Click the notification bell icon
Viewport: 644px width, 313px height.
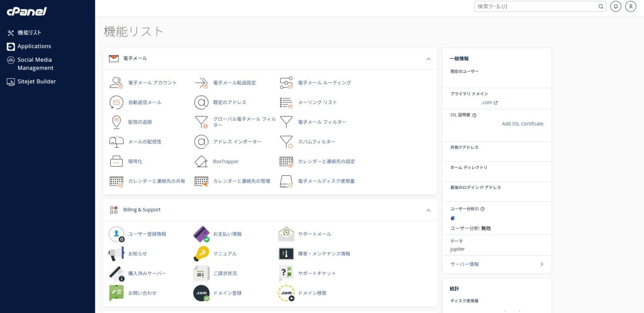pos(615,6)
